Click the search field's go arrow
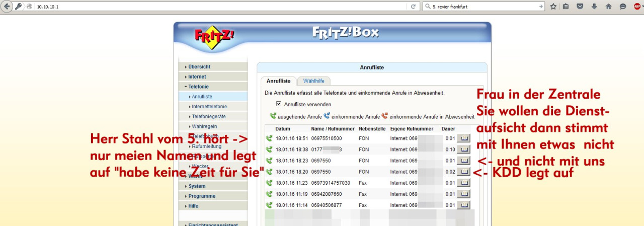This screenshot has height=226, width=644. [541, 7]
